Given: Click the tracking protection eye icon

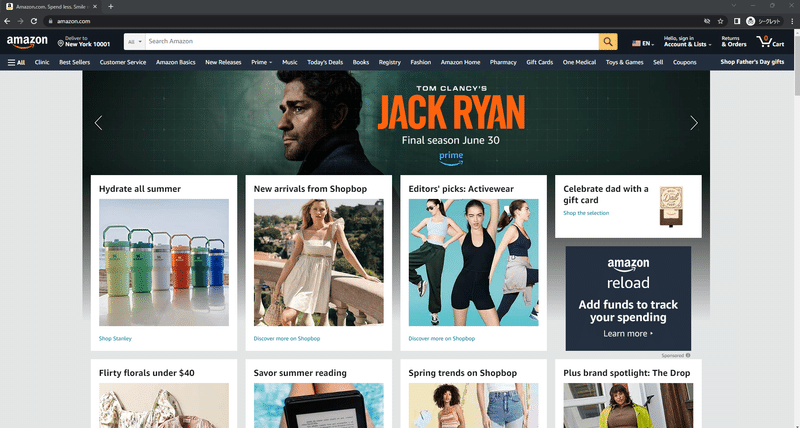Looking at the screenshot, I should click(707, 21).
